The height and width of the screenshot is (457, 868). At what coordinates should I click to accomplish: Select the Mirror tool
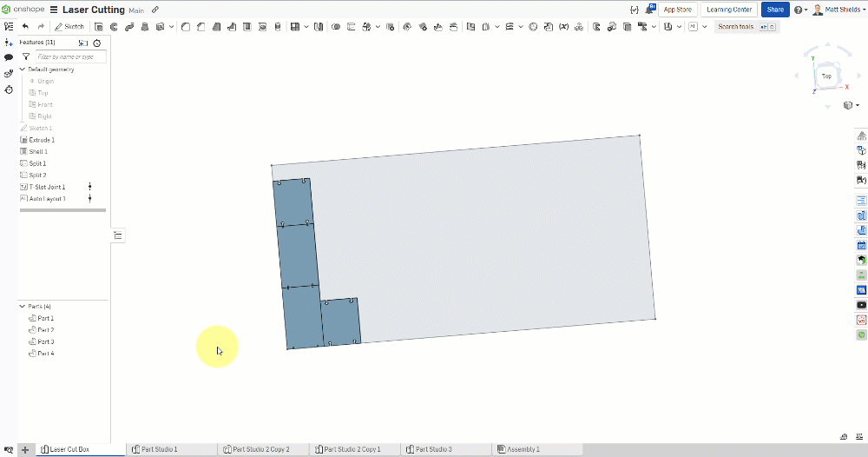(319, 27)
